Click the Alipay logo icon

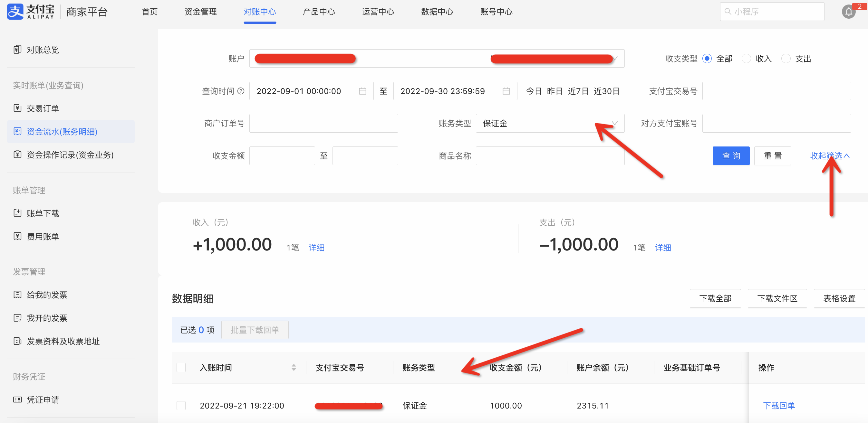(15, 12)
